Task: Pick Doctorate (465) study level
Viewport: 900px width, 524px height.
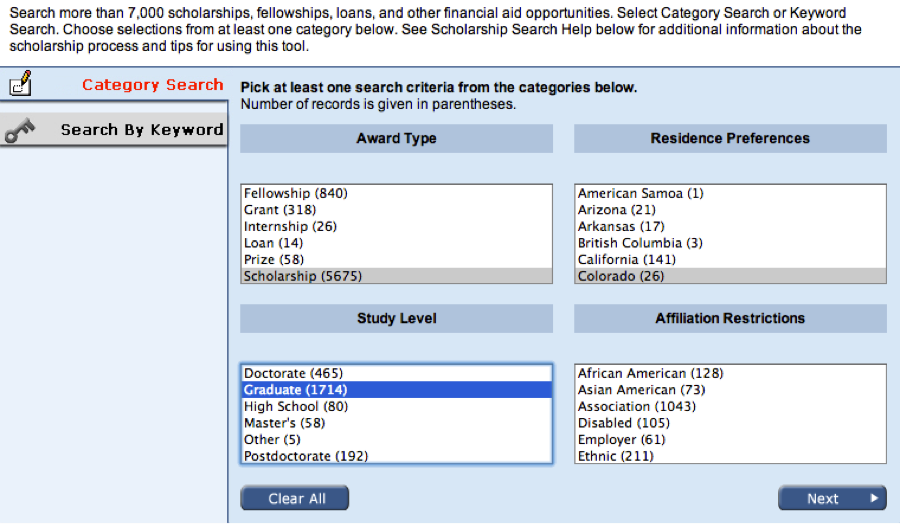Action: click(x=293, y=373)
